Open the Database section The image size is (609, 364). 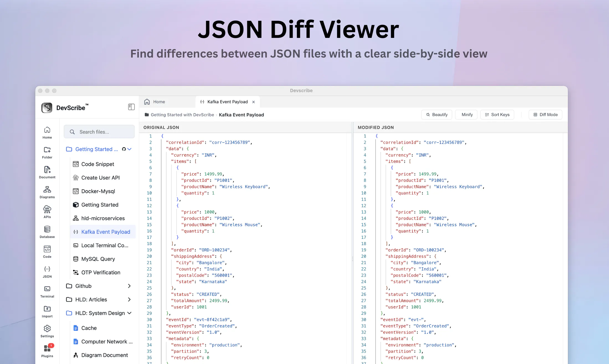(x=47, y=232)
